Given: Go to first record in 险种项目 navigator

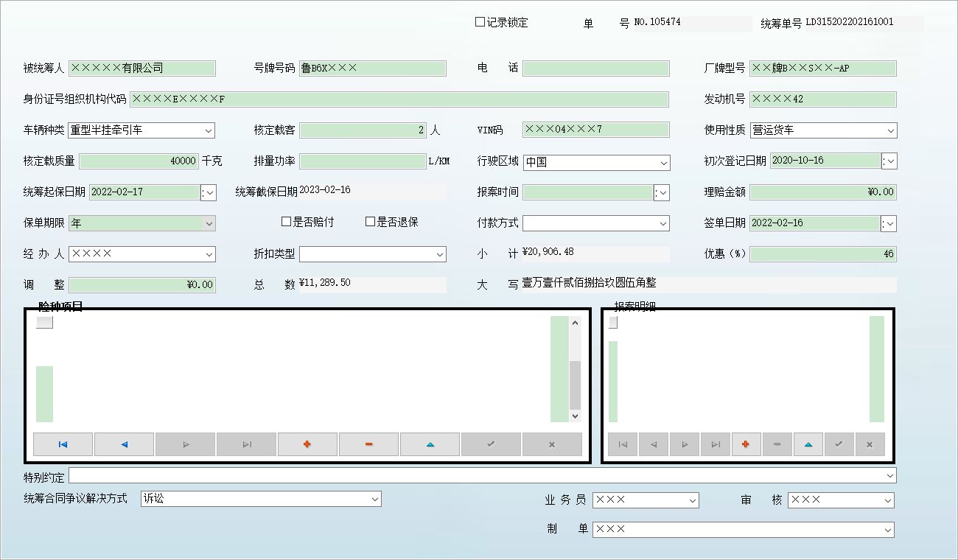Looking at the screenshot, I should pyautogui.click(x=63, y=444).
